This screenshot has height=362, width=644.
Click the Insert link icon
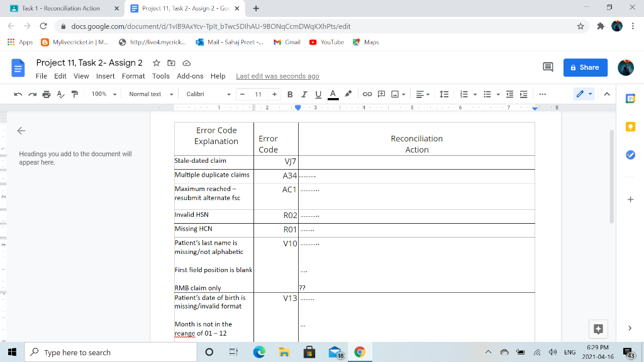[x=367, y=94]
